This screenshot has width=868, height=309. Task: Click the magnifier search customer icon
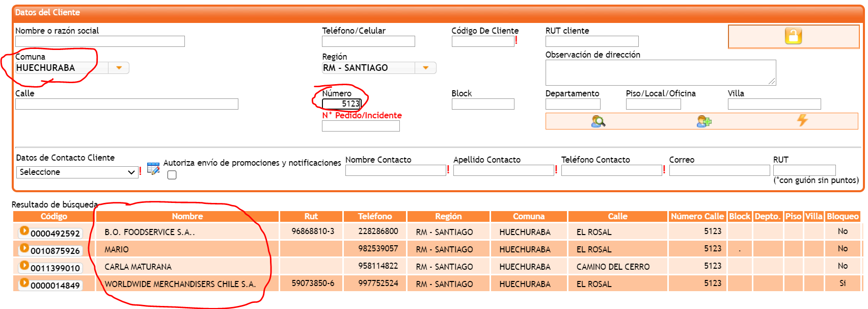click(598, 121)
